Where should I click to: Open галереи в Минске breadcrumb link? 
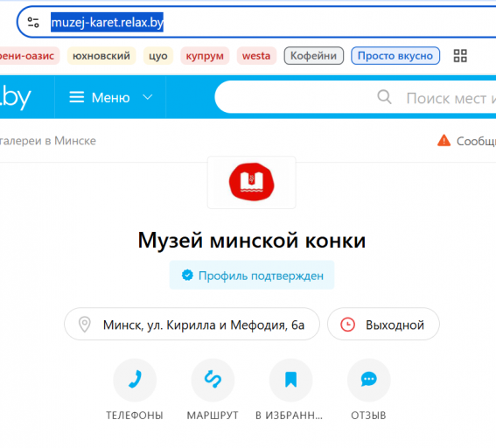click(x=48, y=141)
